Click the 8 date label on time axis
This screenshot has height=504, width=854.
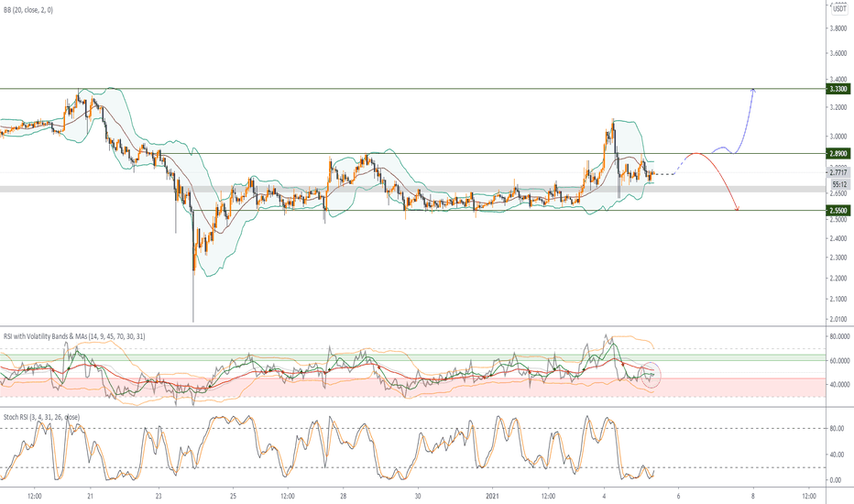tap(754, 497)
